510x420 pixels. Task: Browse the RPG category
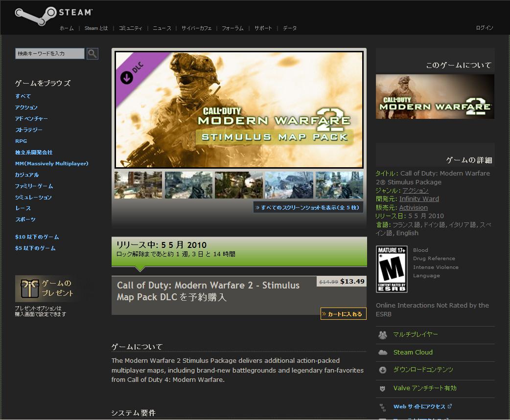(x=21, y=141)
